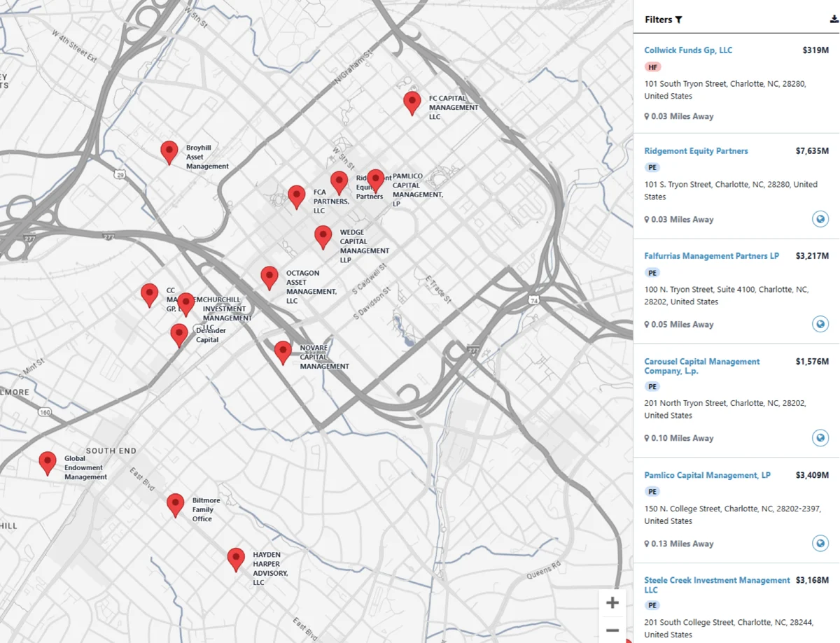This screenshot has width=840, height=643.
Task: Select the Global Endowment Management map pin
Action: [x=48, y=463]
